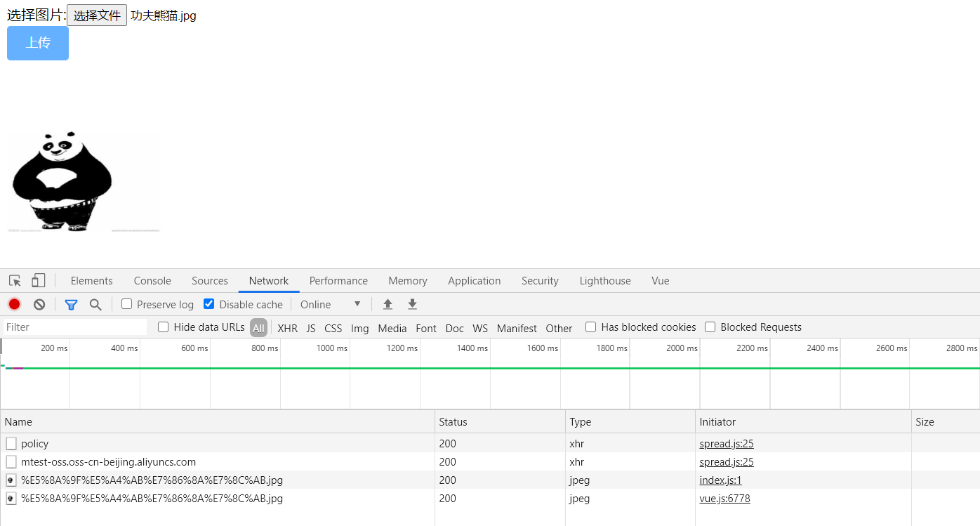Uncheck the Disable cache checkbox
Image resolution: width=980 pixels, height=526 pixels.
208,304
